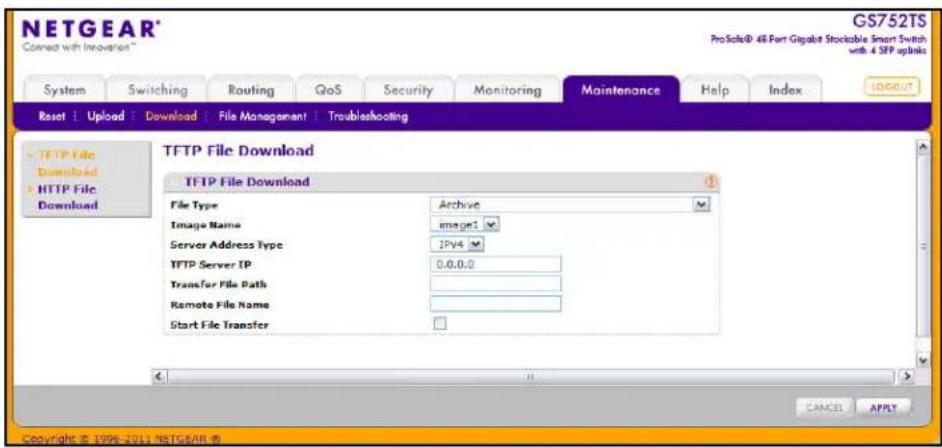Open the File Type dropdown showing Archive

click(x=571, y=205)
